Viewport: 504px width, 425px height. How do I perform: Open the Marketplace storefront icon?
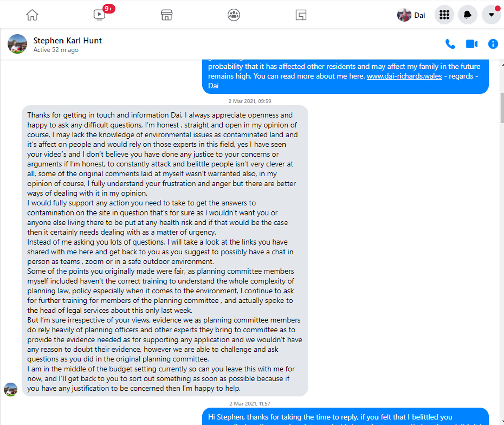point(167,15)
